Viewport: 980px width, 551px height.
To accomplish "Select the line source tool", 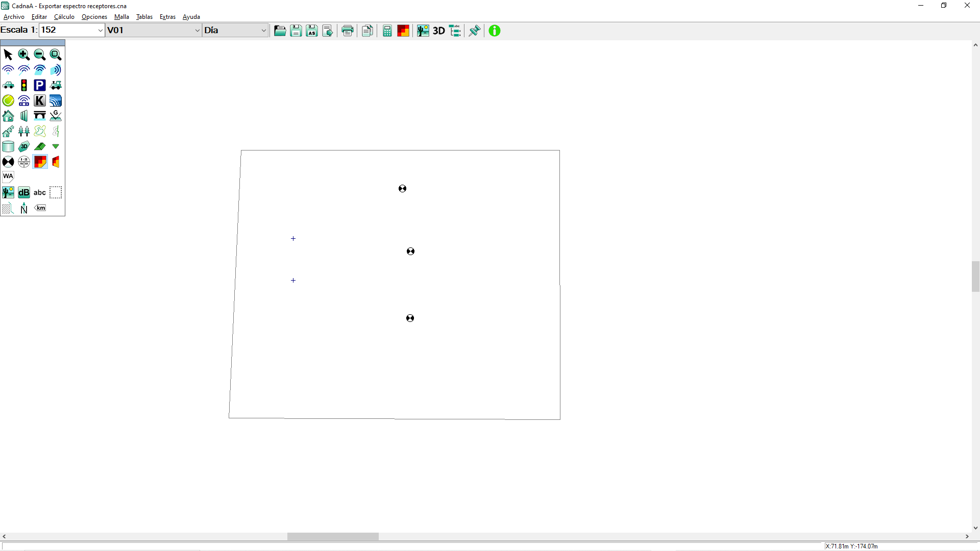I will tap(24, 70).
